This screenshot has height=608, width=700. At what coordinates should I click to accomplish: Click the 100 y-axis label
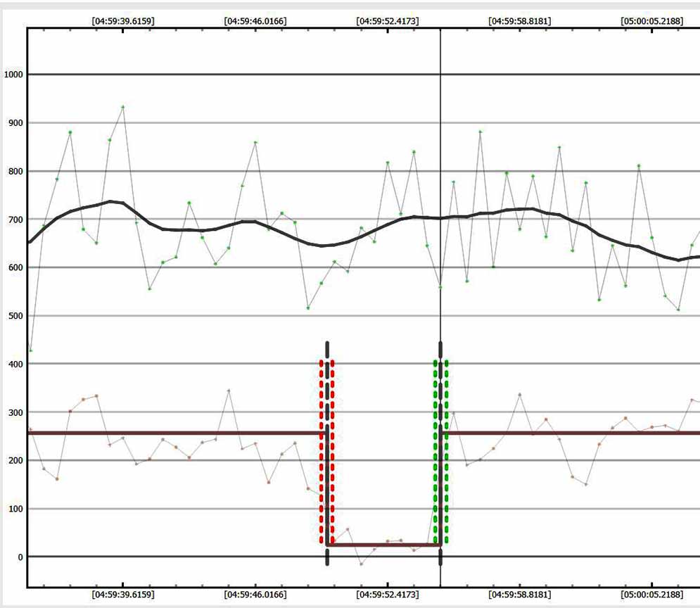click(x=15, y=509)
